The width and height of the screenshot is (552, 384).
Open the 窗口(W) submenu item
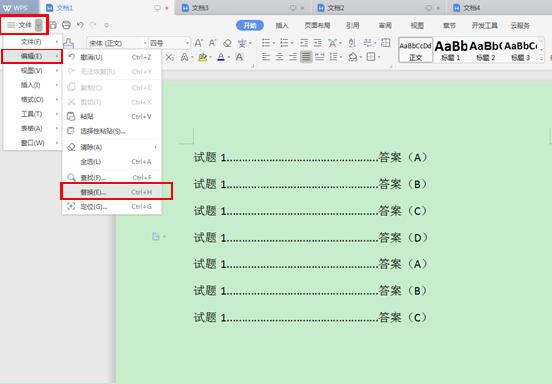tap(33, 143)
